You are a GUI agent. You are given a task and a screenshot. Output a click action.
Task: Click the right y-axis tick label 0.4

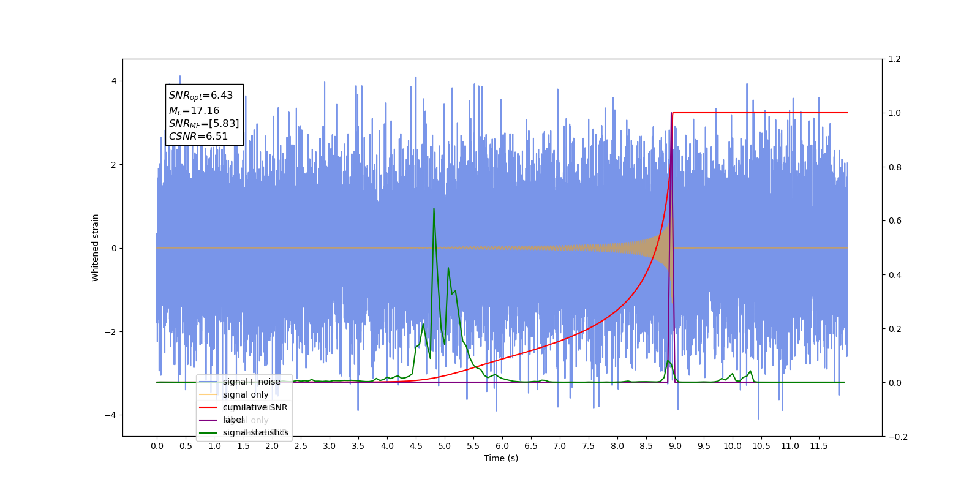pyautogui.click(x=895, y=275)
